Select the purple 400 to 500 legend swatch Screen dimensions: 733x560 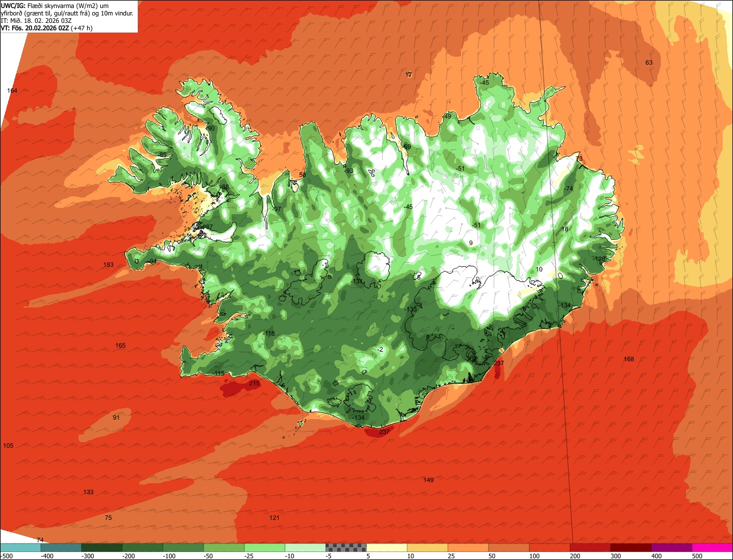coord(672,547)
